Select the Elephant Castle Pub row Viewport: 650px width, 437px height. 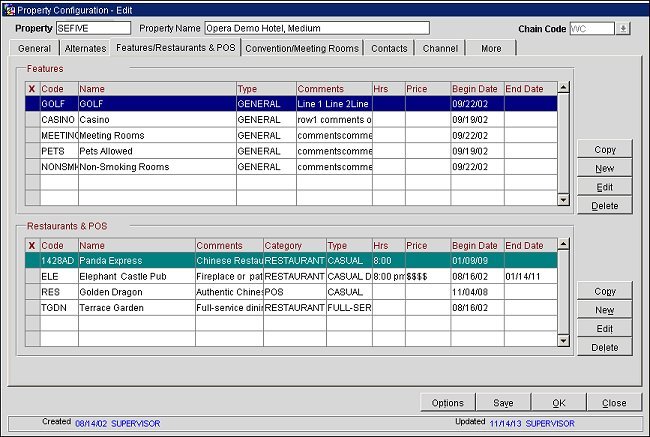[x=135, y=276]
